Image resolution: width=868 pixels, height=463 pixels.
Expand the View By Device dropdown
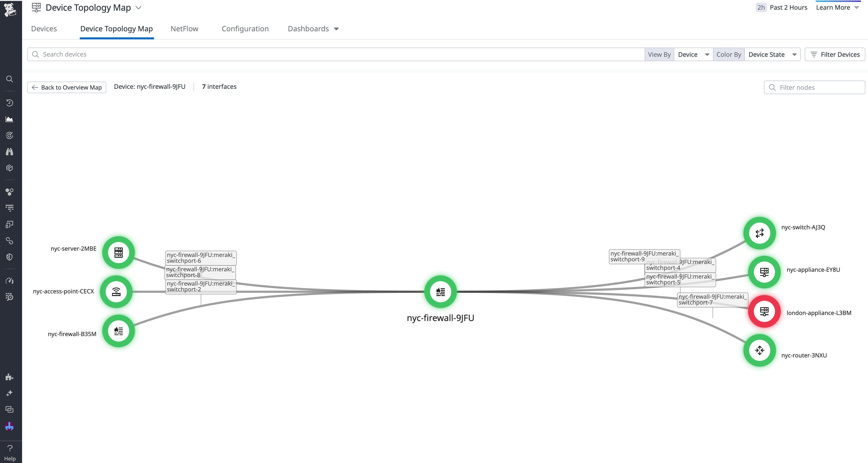[x=693, y=55]
